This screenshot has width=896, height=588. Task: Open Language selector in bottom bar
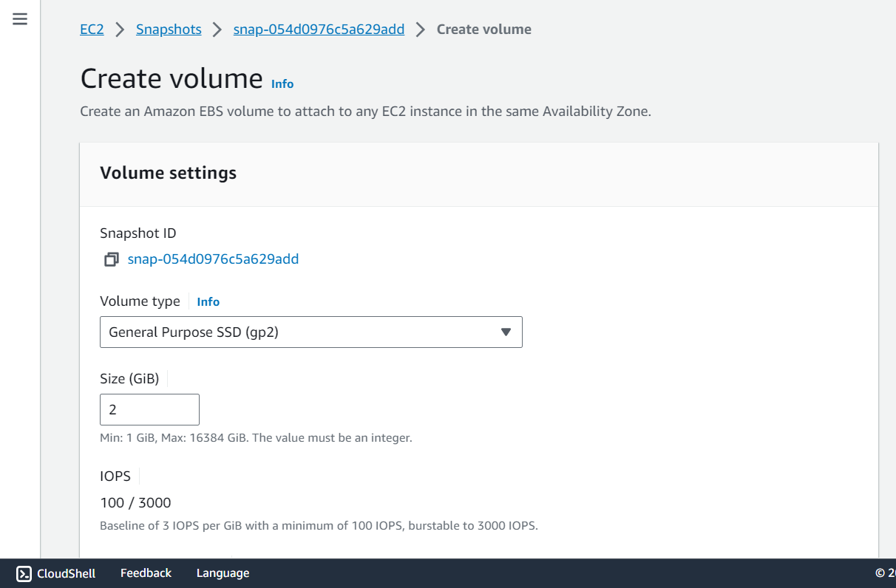pos(223,573)
